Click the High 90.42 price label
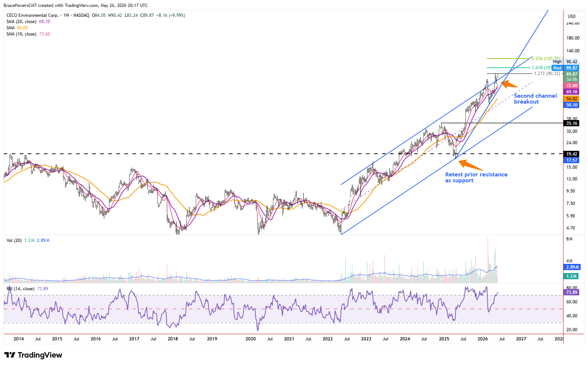This screenshot has width=588, height=366. [x=566, y=62]
